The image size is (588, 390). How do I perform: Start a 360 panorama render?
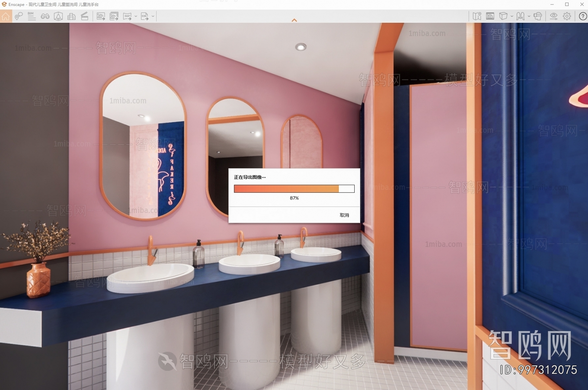point(128,16)
